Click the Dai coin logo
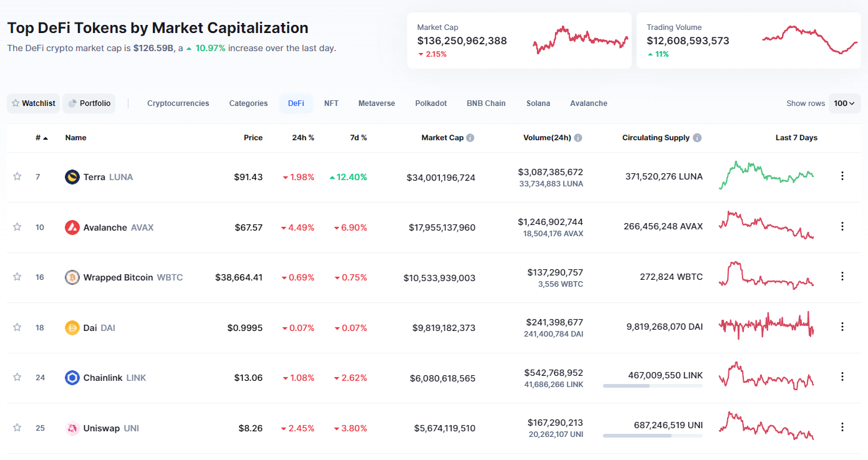 tap(72, 327)
